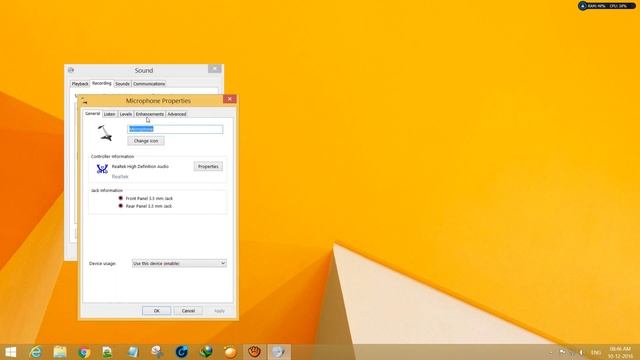Open the Levels tab in Microphone Properties
This screenshot has height=360, width=640.
[126, 114]
